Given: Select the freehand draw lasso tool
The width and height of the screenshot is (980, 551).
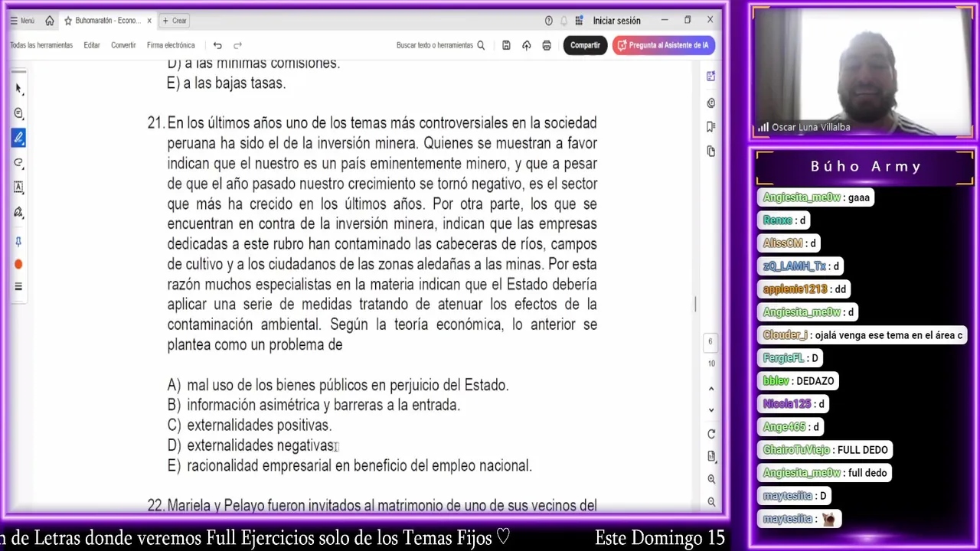Looking at the screenshot, I should (18, 162).
